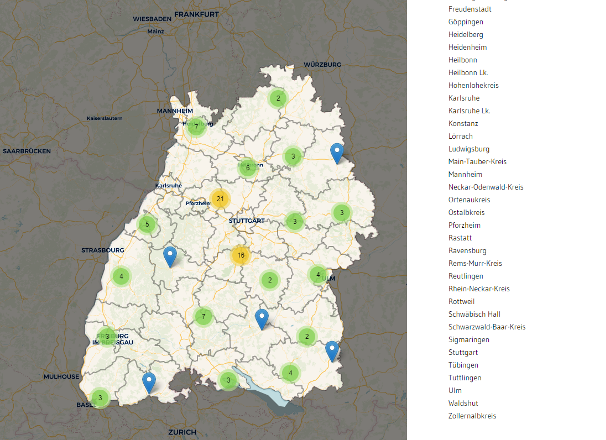The width and height of the screenshot is (606, 440).
Task: Select the Konstanz district link
Action: coord(464,123)
